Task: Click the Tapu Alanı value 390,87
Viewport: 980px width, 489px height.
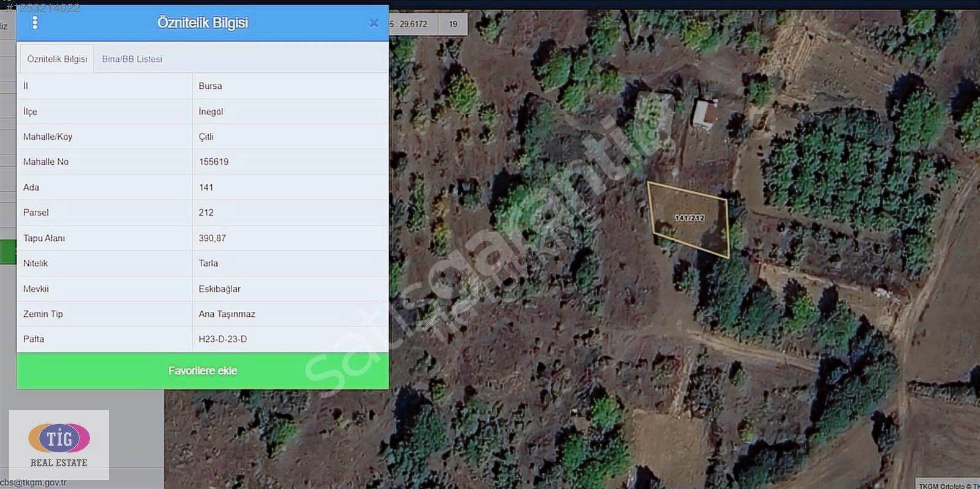Action: click(212, 238)
